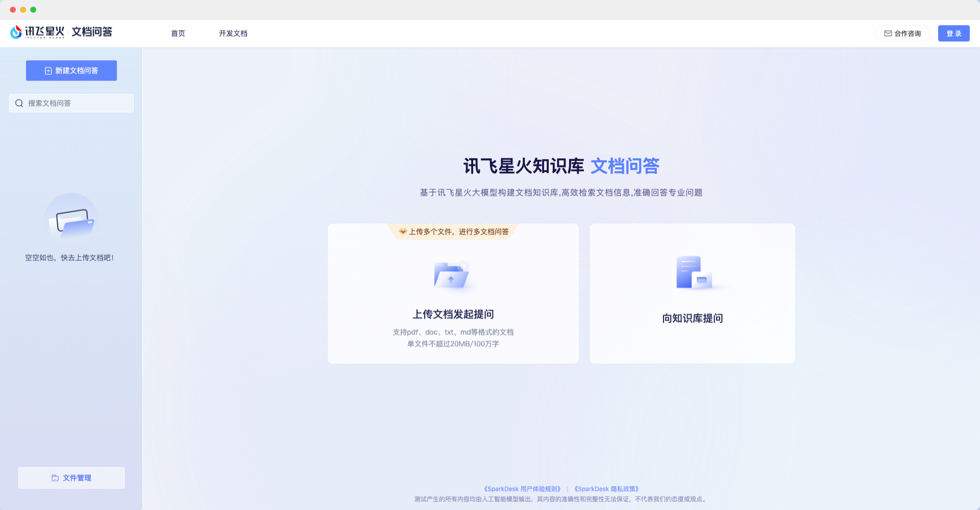Image resolution: width=980 pixels, height=510 pixels.
Task: Click the 新建文档问答 button
Action: (71, 70)
